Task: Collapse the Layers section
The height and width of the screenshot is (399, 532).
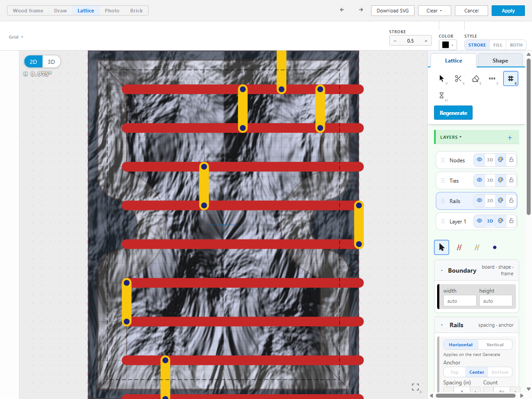Action: pos(451,137)
